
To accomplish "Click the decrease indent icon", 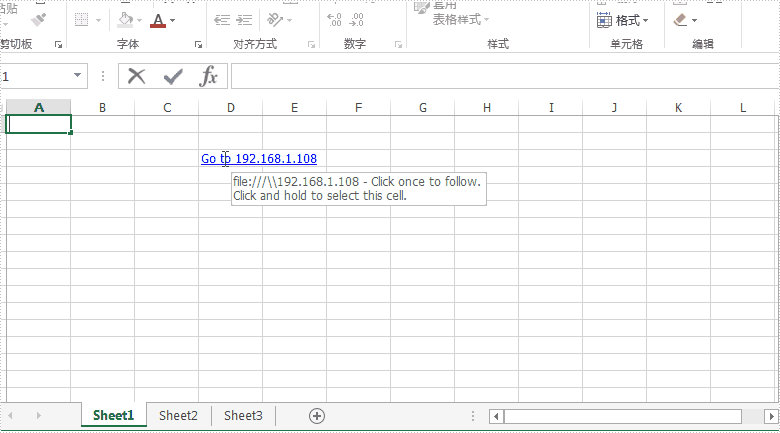I will pos(222,20).
